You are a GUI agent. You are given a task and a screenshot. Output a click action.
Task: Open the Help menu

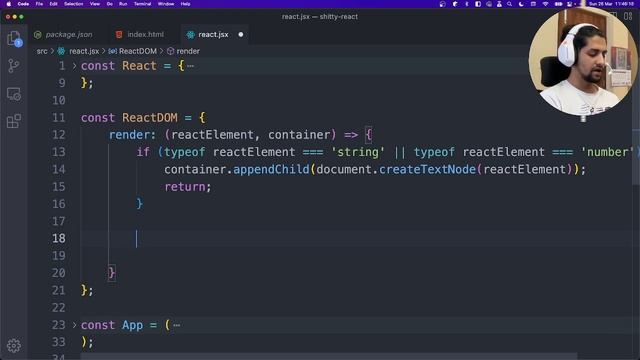point(185,4)
